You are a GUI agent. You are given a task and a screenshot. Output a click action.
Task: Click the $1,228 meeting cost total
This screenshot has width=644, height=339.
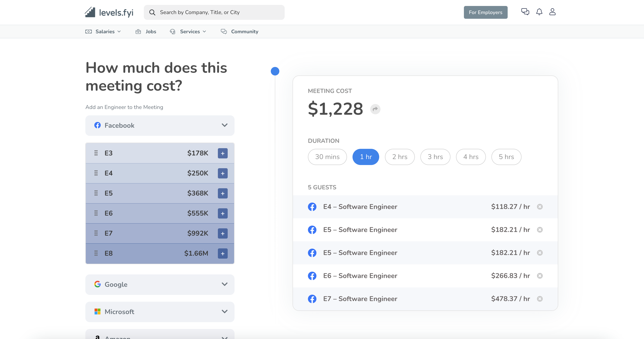coord(335,109)
